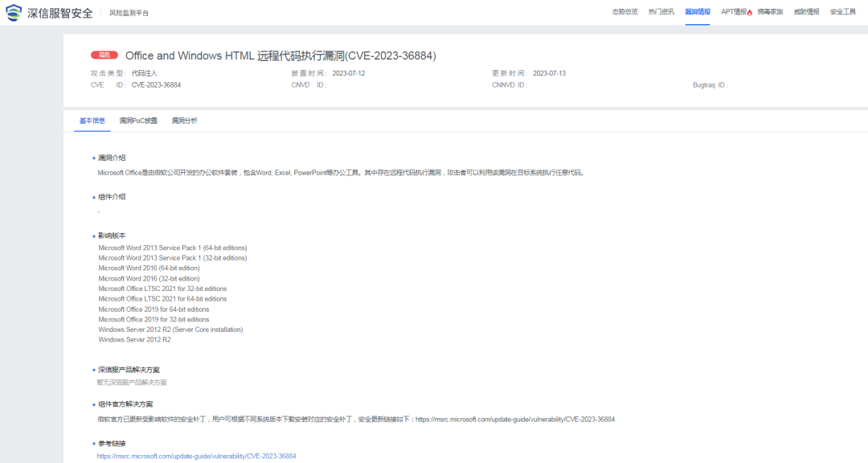This screenshot has height=463, width=868.
Task: Click the 攻击类型 value 代码注入
Action: pos(145,73)
